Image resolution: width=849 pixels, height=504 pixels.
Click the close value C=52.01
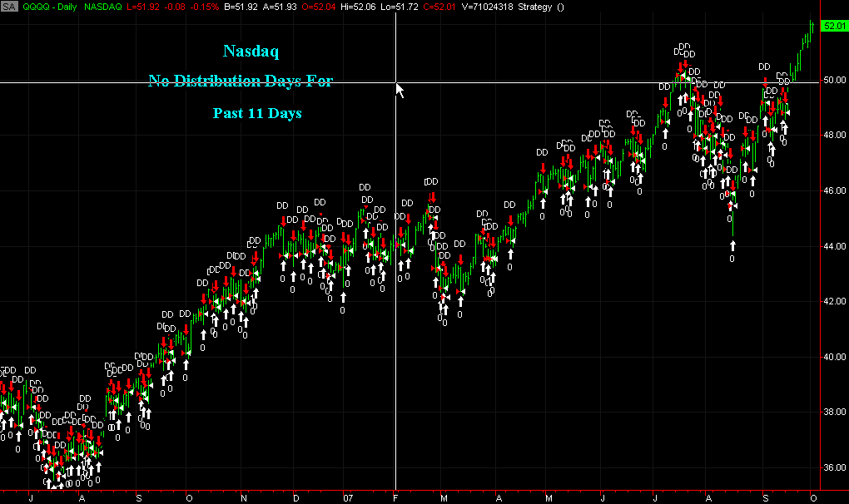439,7
